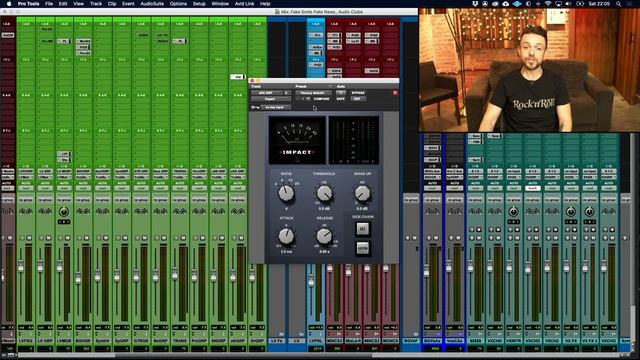The width and height of the screenshot is (640, 360).
Task: Toggle the side-chain EXT button
Action: coord(362,229)
